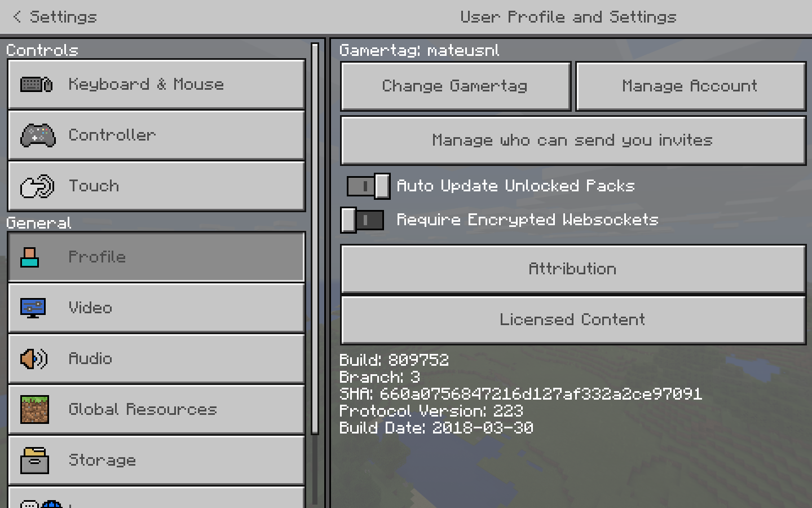Click the Audio speaker icon
The image size is (812, 508).
coord(34,359)
